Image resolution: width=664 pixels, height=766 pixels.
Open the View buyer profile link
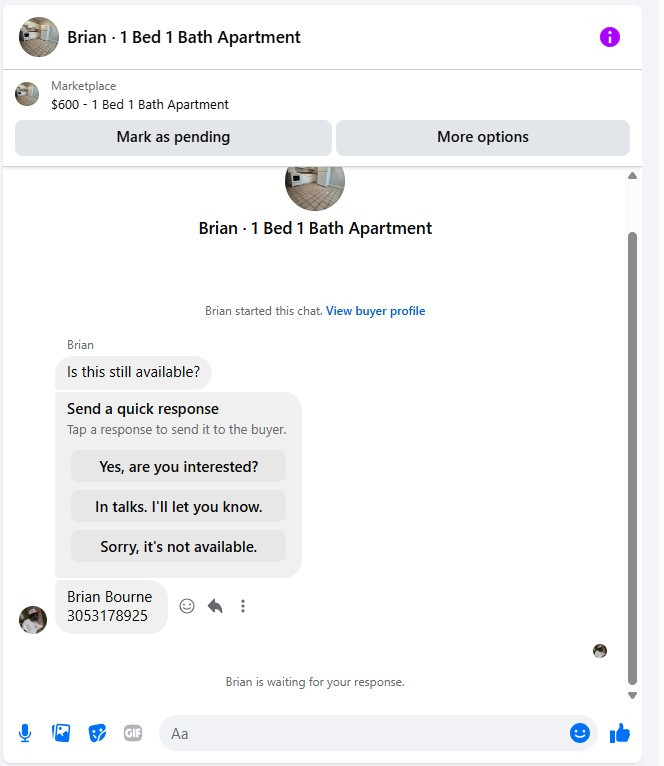[x=375, y=311]
